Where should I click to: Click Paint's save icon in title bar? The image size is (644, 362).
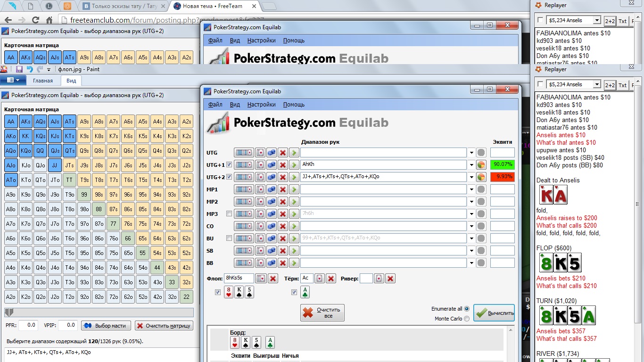pos(19,69)
